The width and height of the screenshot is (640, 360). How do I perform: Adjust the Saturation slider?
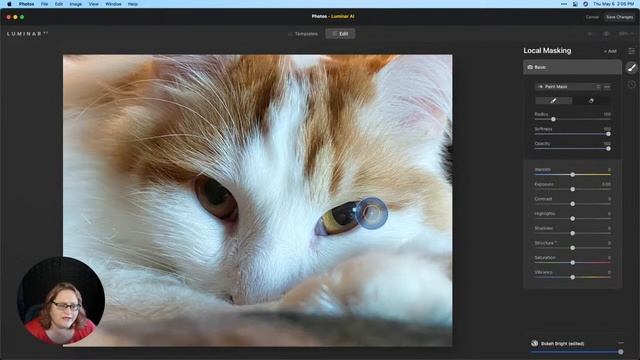click(x=573, y=262)
